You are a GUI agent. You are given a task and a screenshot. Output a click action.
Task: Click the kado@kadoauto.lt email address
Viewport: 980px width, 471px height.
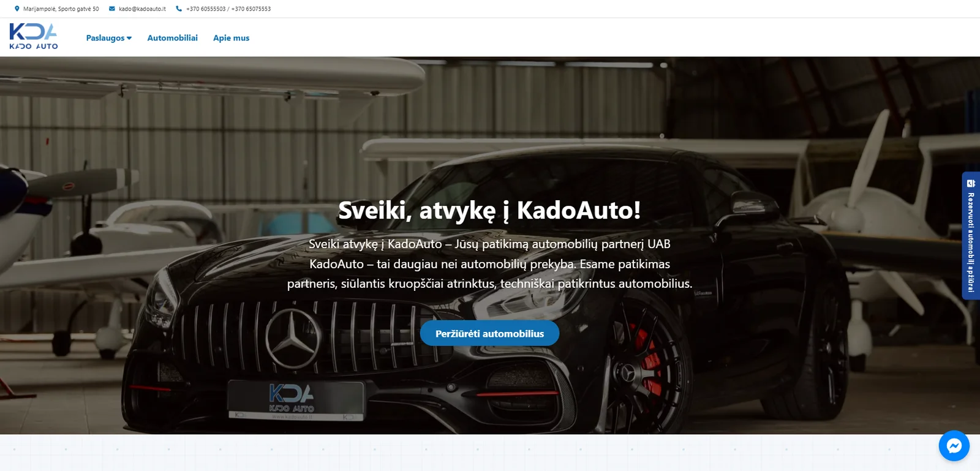pos(142,9)
